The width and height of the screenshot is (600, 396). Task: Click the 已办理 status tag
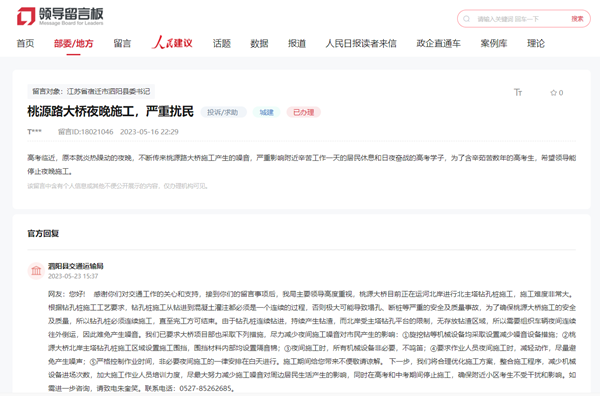303,112
